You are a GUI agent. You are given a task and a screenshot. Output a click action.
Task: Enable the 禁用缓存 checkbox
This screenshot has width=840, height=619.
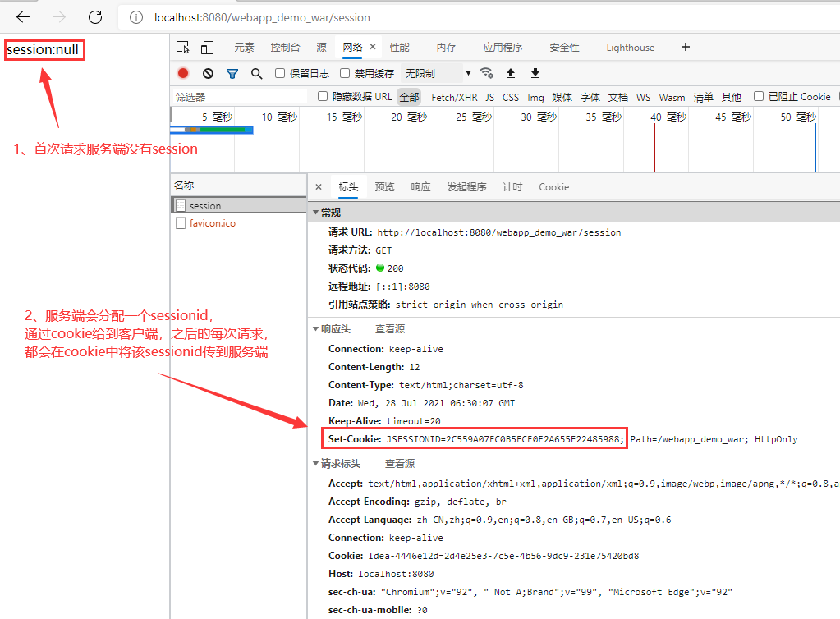[345, 73]
